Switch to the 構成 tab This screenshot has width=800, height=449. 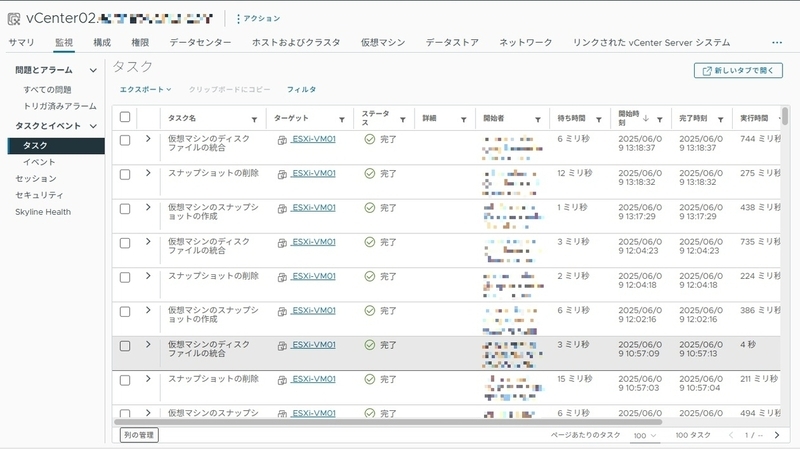tap(102, 42)
